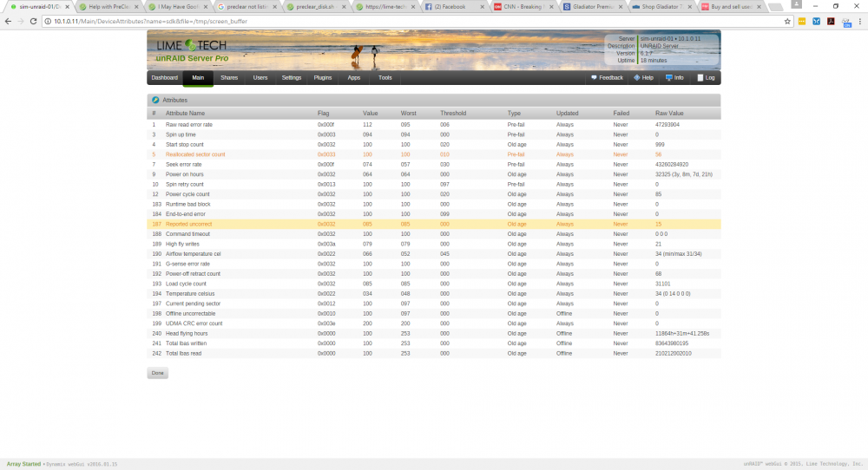Switch to the 'preclear not listing' Google tab

click(x=247, y=7)
